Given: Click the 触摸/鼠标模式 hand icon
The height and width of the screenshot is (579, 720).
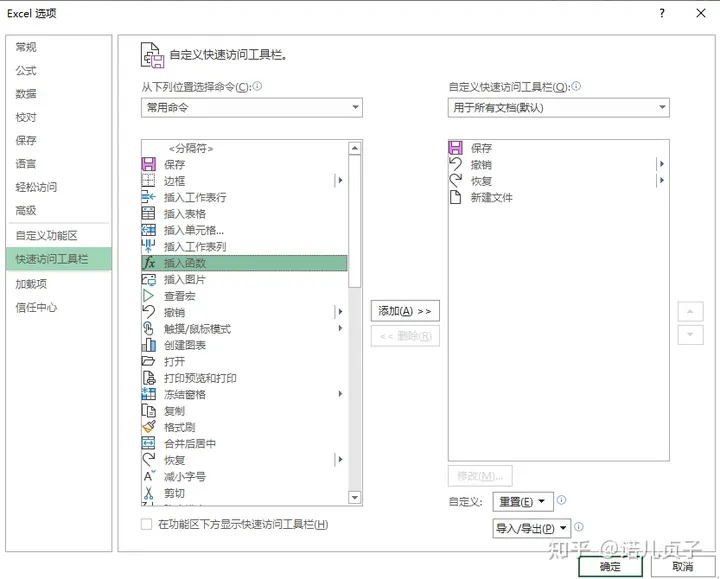Looking at the screenshot, I should click(x=148, y=329).
